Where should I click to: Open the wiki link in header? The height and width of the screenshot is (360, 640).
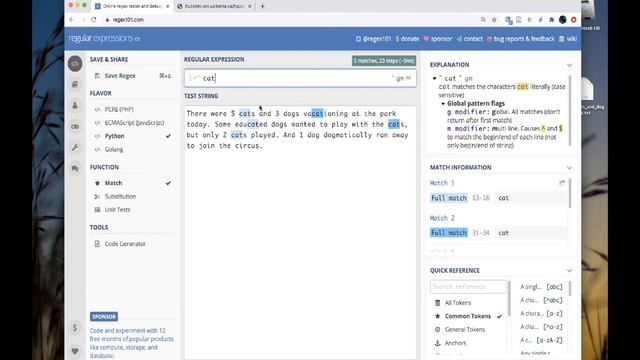tap(568, 39)
